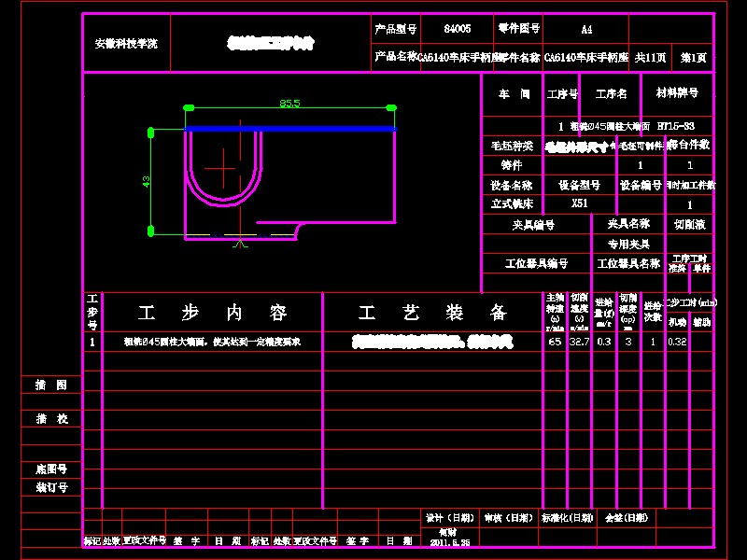Select the 切削速度 column header
The image size is (747, 560).
[579, 312]
